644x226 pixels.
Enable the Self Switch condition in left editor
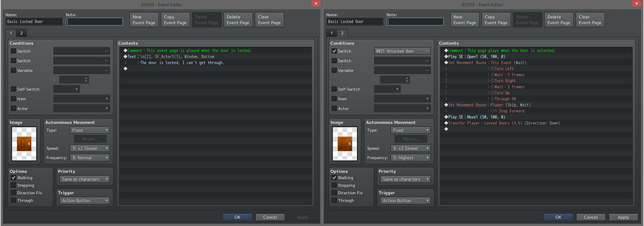coord(13,89)
